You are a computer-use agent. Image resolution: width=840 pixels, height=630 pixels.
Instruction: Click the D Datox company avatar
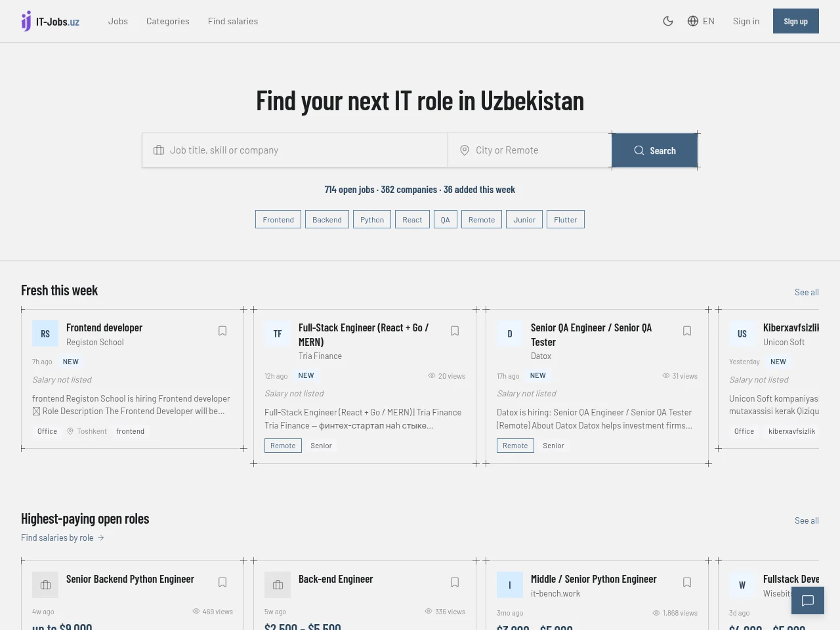click(x=510, y=333)
